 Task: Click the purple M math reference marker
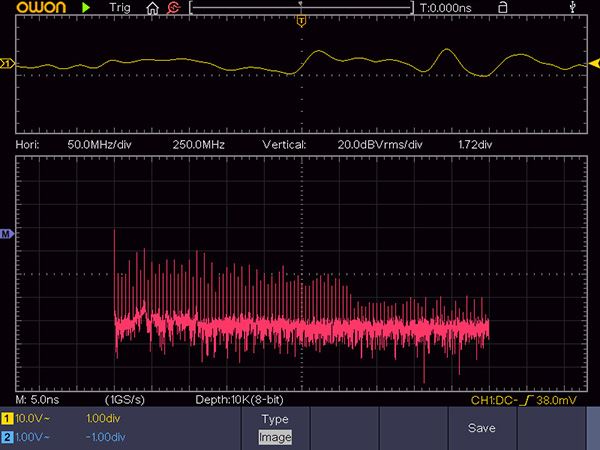[x=7, y=233]
